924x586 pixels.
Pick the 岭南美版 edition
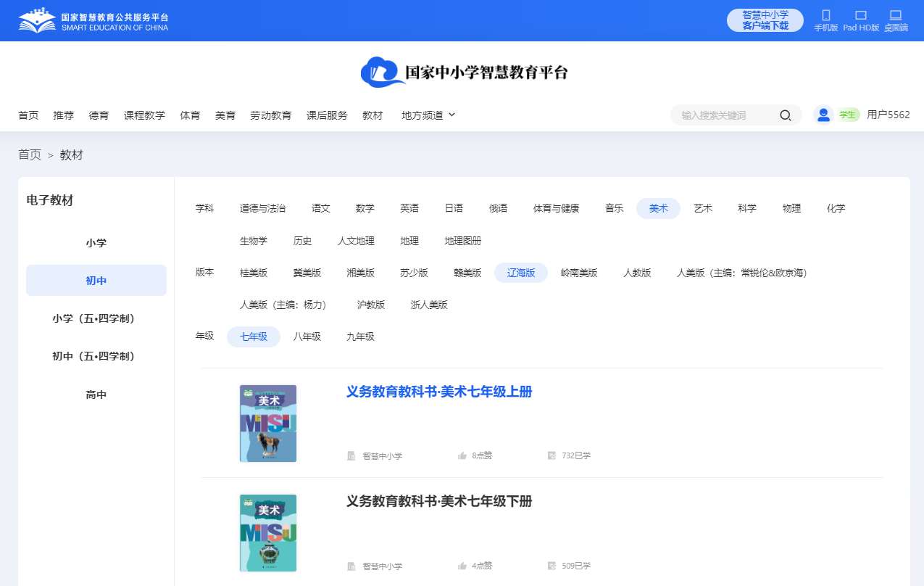pos(579,273)
